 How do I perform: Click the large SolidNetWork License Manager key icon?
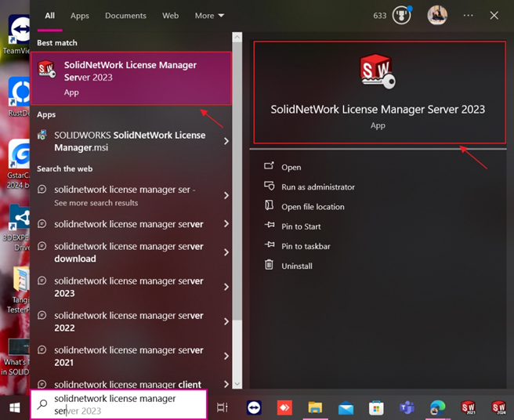(x=378, y=71)
